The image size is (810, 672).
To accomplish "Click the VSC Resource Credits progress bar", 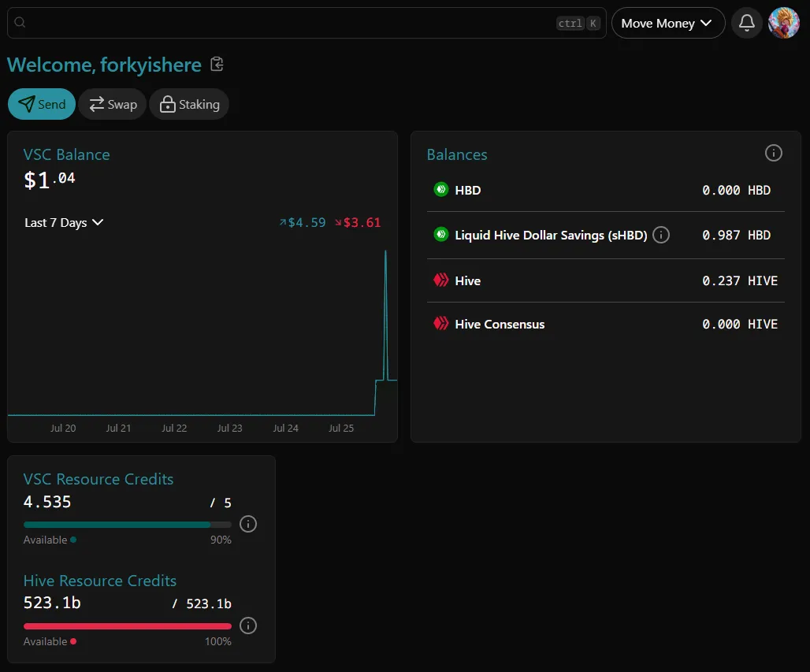I will [128, 525].
